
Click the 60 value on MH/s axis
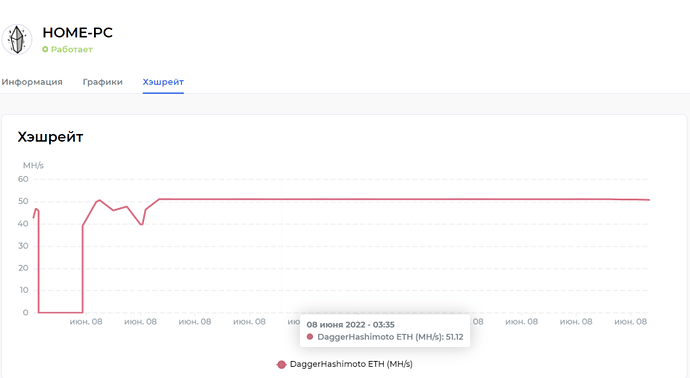23,179
